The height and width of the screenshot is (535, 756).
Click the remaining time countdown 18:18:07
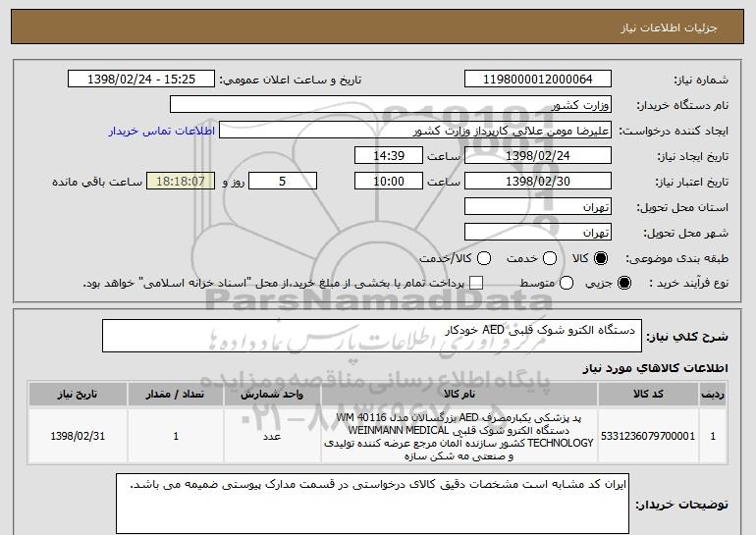coord(181,182)
